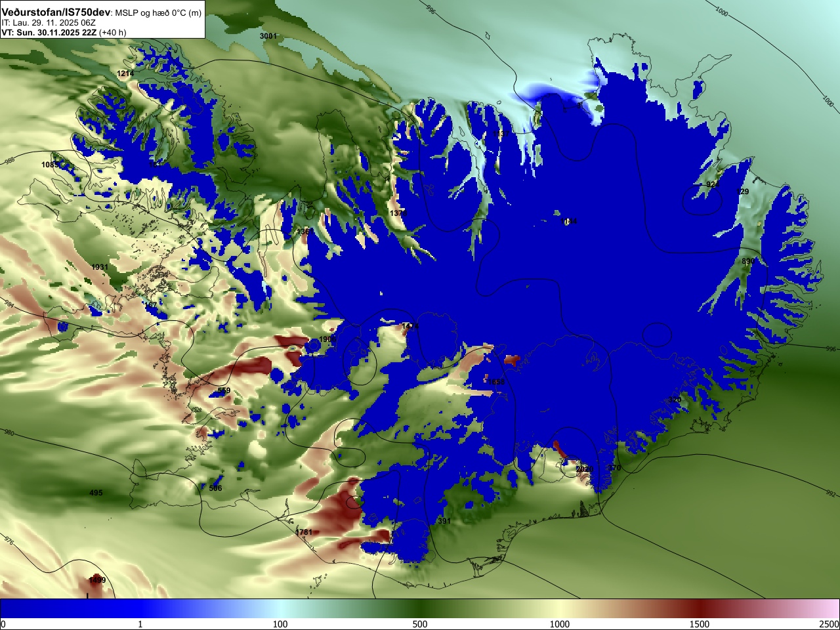Click the 559 height label

[224, 390]
